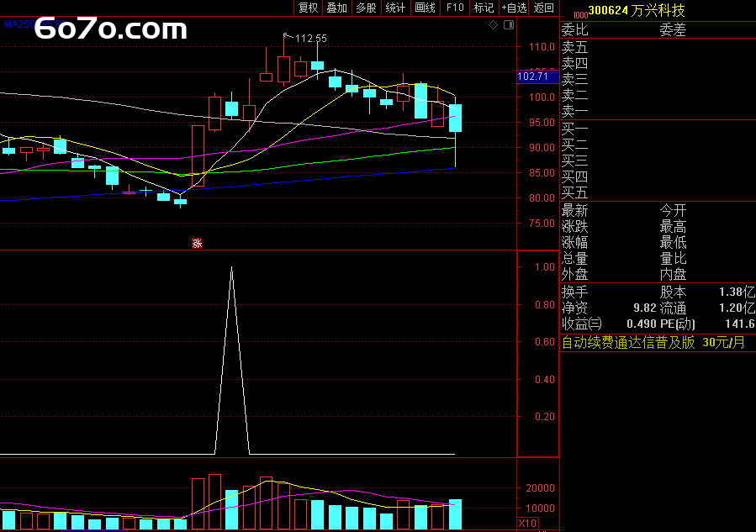Viewport: 756px width, 532px height.
Task: Click the 涨幅 percent change label
Action: click(575, 242)
